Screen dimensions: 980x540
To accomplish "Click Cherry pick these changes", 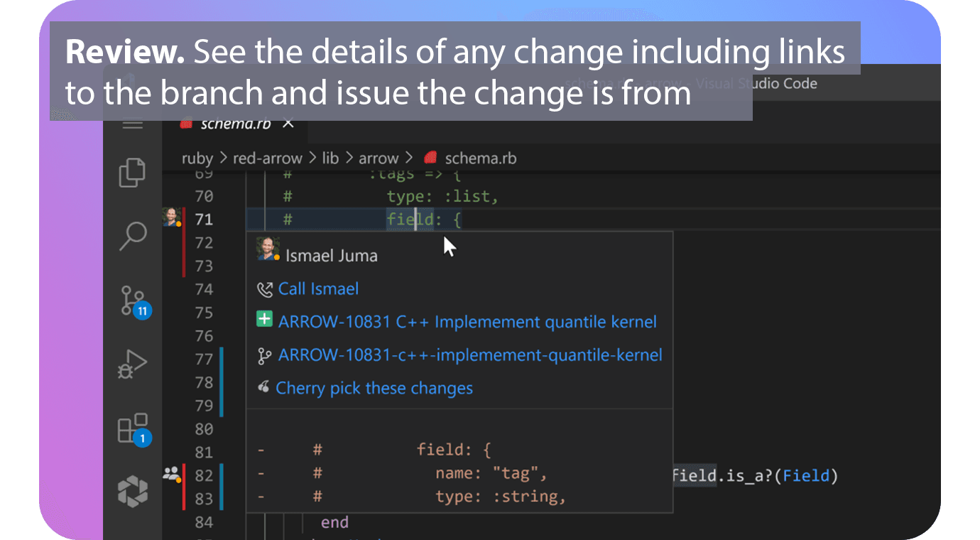I will pyautogui.click(x=374, y=388).
